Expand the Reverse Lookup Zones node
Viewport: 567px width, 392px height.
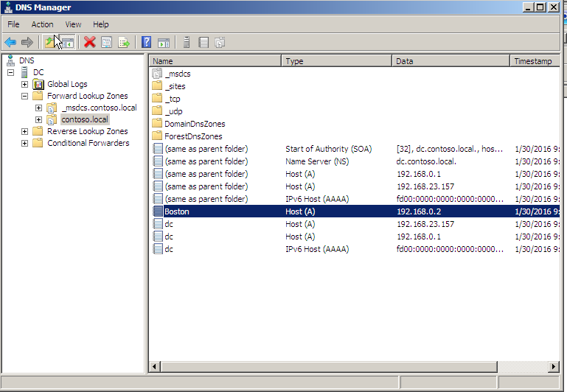[x=24, y=131]
